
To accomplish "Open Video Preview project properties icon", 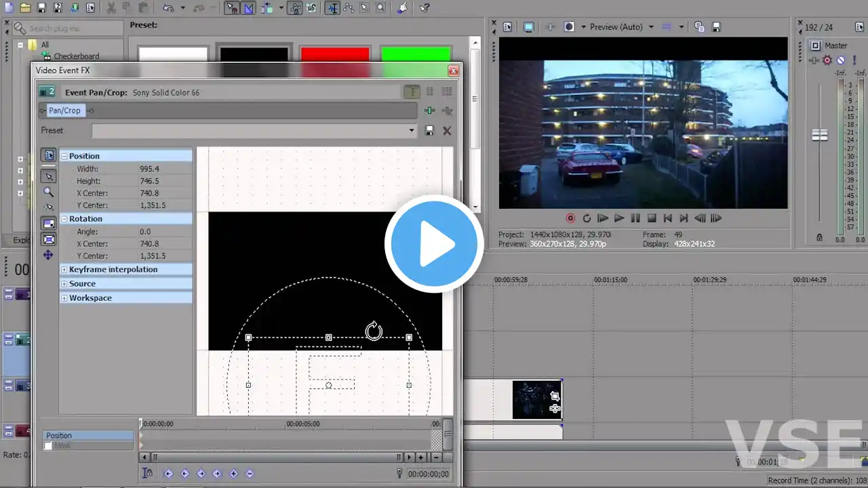I will (507, 27).
